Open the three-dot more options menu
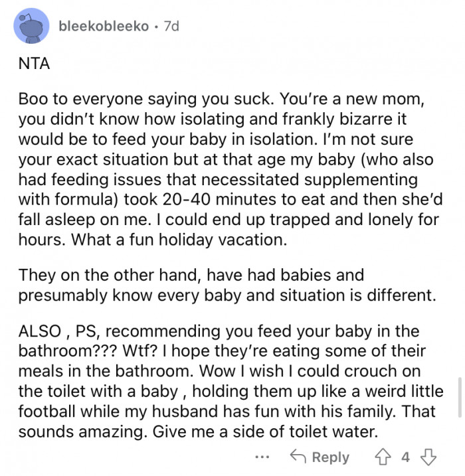Image resolution: width=465 pixels, height=476 pixels. tap(262, 457)
